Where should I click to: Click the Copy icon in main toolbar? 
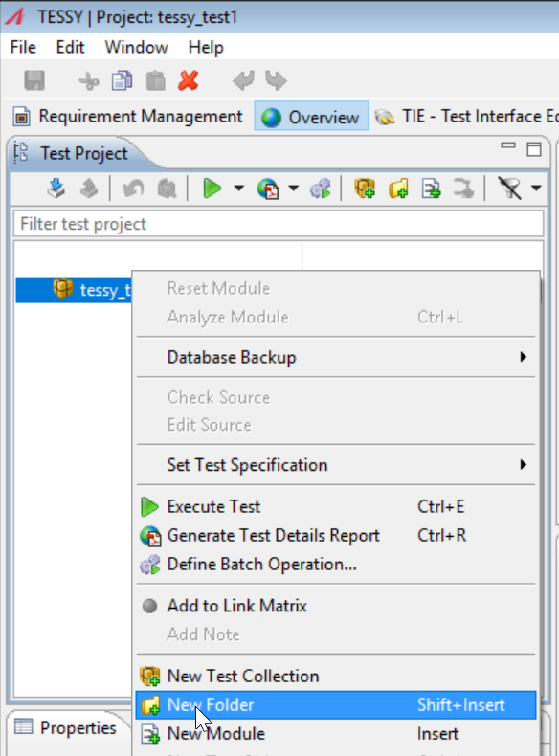[x=122, y=81]
